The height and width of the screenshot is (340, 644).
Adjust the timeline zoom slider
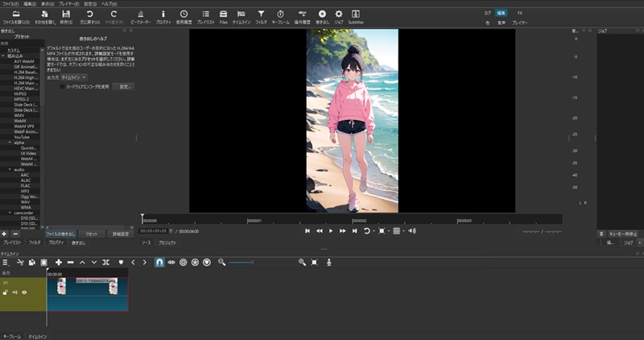click(x=242, y=263)
